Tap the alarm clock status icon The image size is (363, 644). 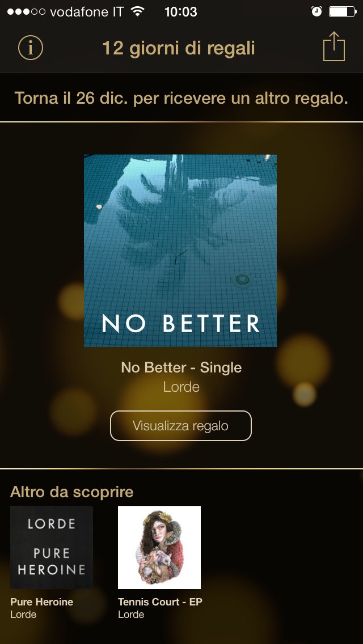tap(316, 11)
